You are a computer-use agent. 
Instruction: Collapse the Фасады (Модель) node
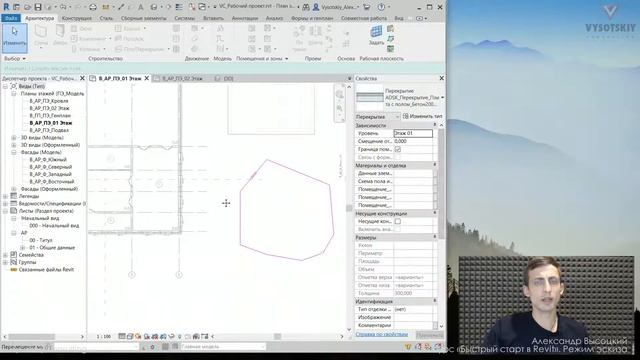click(13, 152)
